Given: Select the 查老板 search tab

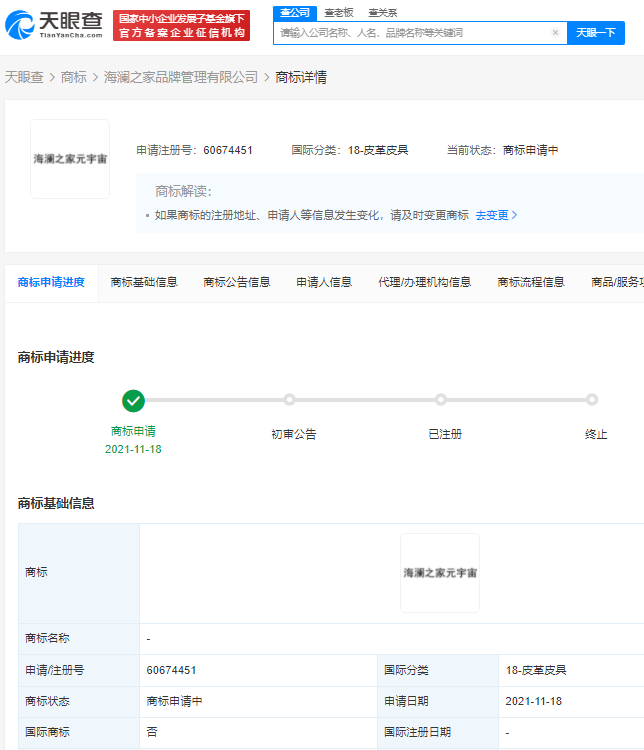Looking at the screenshot, I should (x=339, y=13).
